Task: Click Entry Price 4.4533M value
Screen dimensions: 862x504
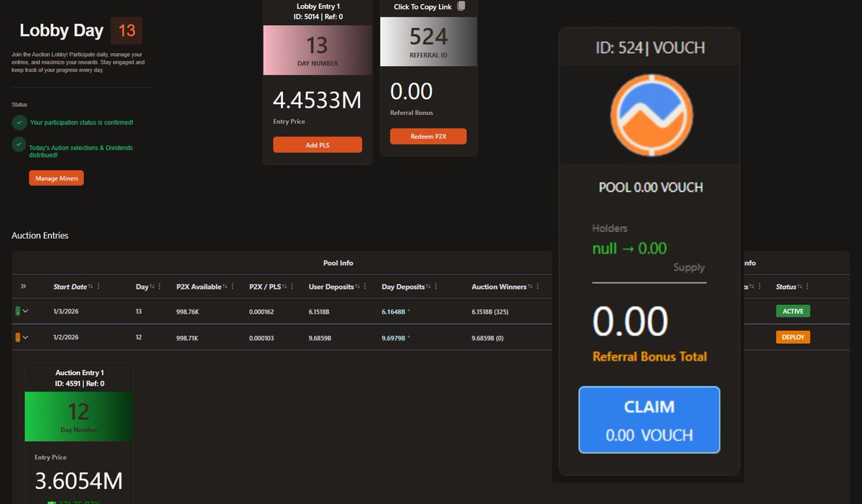Action: (318, 100)
